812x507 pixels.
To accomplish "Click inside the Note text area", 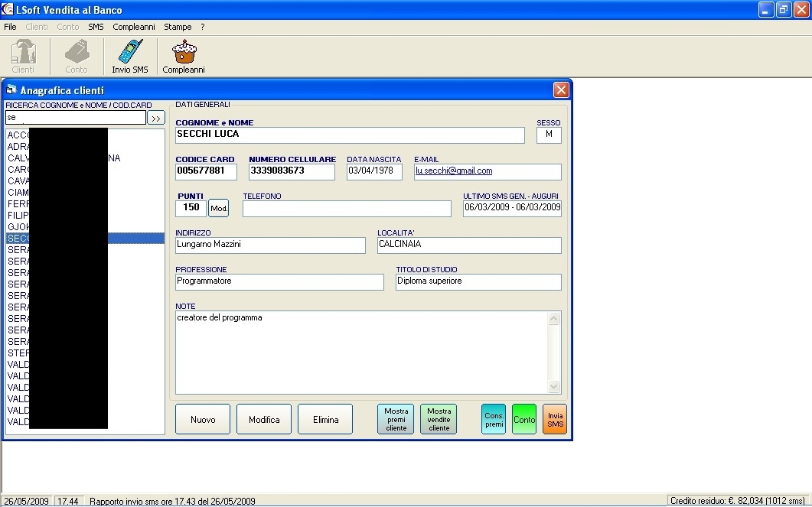I will coord(361,353).
